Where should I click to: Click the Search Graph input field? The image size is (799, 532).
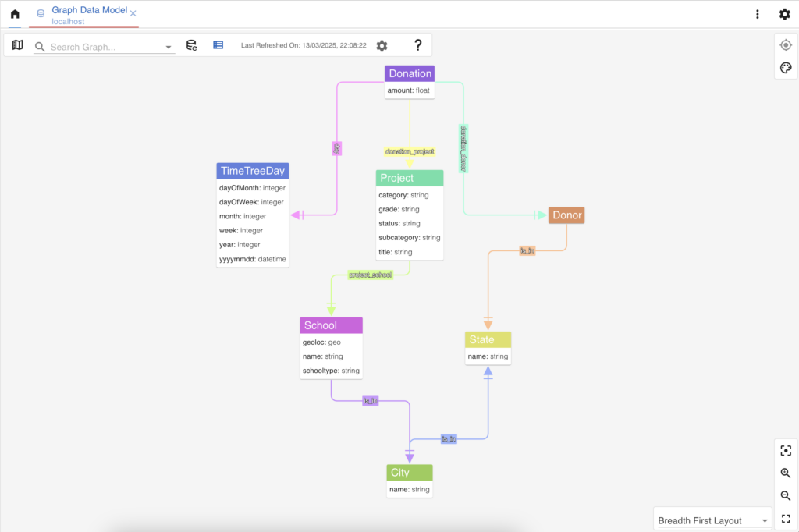click(101, 47)
